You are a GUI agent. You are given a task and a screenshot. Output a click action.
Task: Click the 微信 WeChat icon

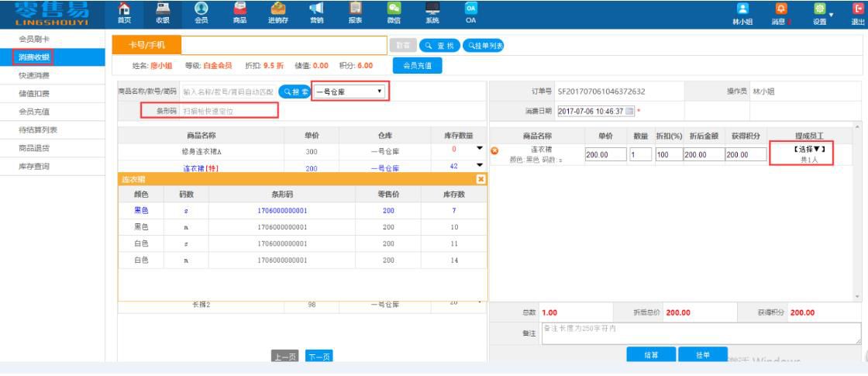coord(393,12)
